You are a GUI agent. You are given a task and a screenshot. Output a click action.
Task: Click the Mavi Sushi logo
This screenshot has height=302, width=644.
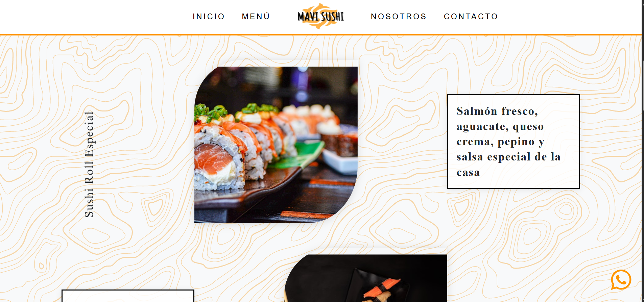320,16
